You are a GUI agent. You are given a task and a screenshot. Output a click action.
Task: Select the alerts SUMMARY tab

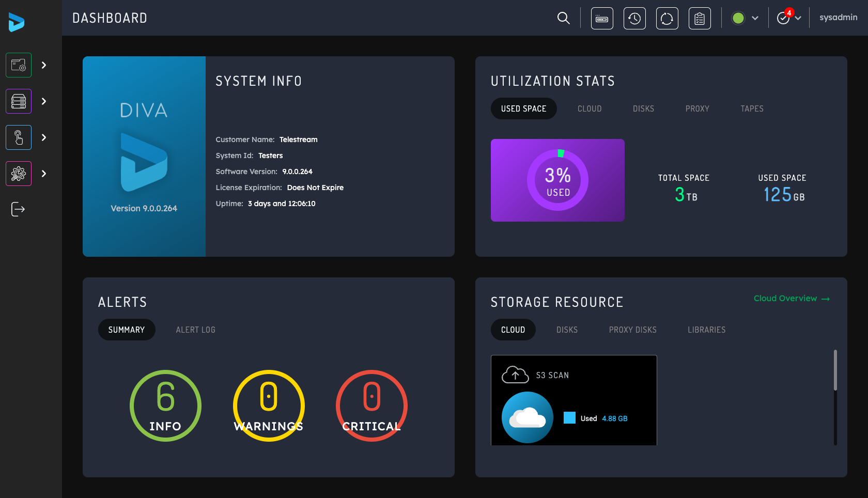point(127,330)
